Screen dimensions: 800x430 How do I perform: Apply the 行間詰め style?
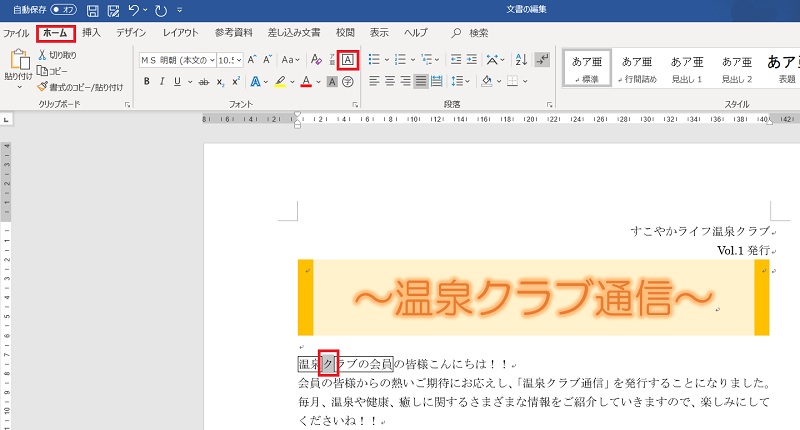(x=637, y=68)
